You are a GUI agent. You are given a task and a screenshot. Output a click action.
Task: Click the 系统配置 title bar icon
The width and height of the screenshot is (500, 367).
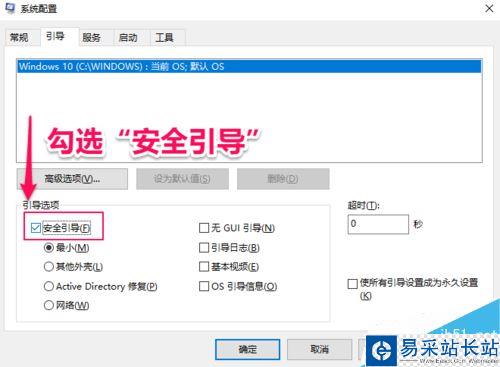10,9
